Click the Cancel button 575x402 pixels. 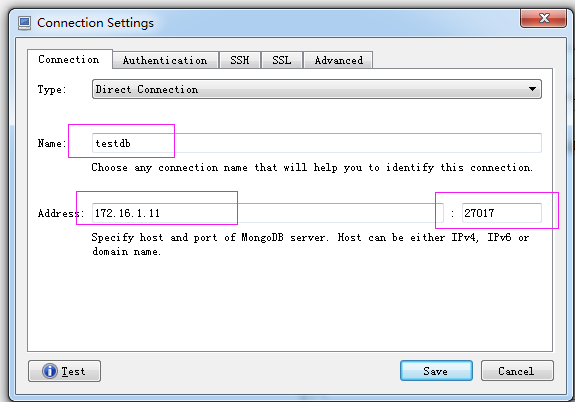pyautogui.click(x=517, y=371)
